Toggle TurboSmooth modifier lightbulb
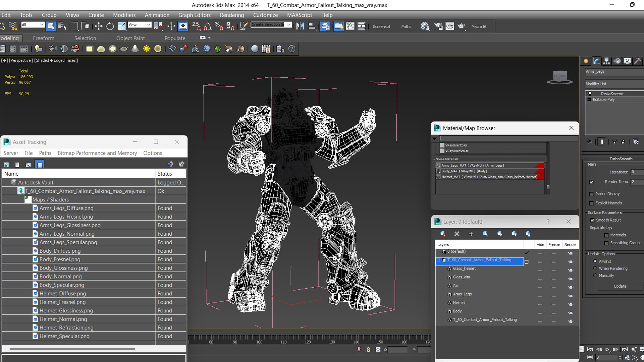This screenshot has height=362, width=644. pyautogui.click(x=590, y=94)
